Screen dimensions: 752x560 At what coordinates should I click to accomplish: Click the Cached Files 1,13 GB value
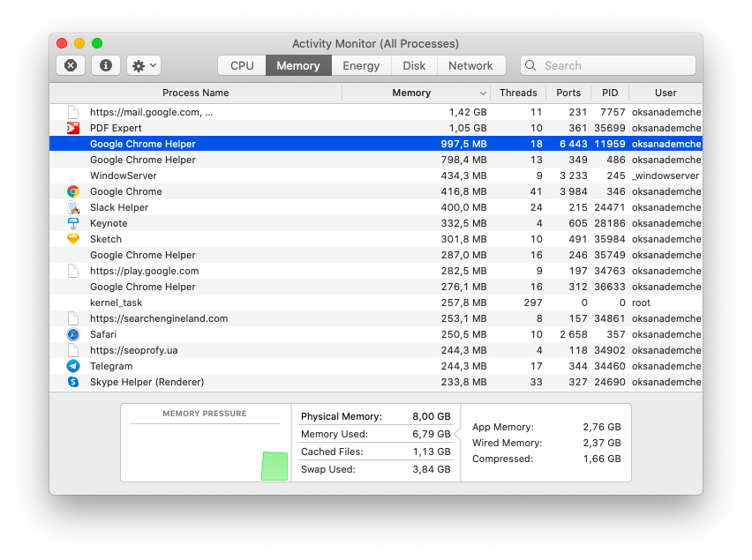[x=431, y=452]
